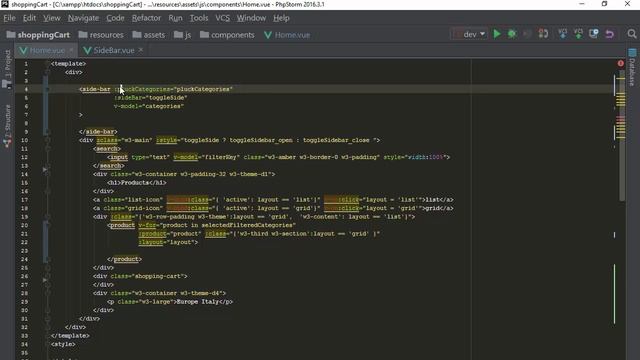This screenshot has height=360, width=640.
Task: Open the Database tool window
Action: pyautogui.click(x=632, y=67)
